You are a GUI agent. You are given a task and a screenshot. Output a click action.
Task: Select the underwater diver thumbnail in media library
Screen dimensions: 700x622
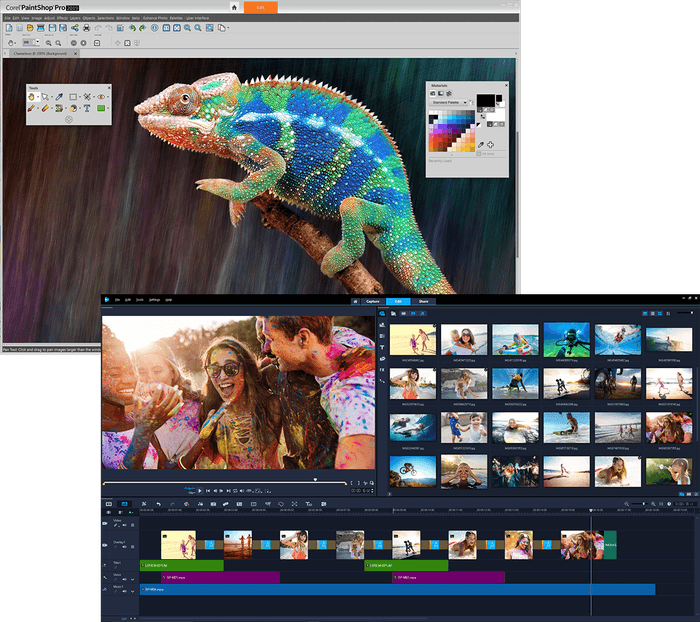pyautogui.click(x=568, y=339)
